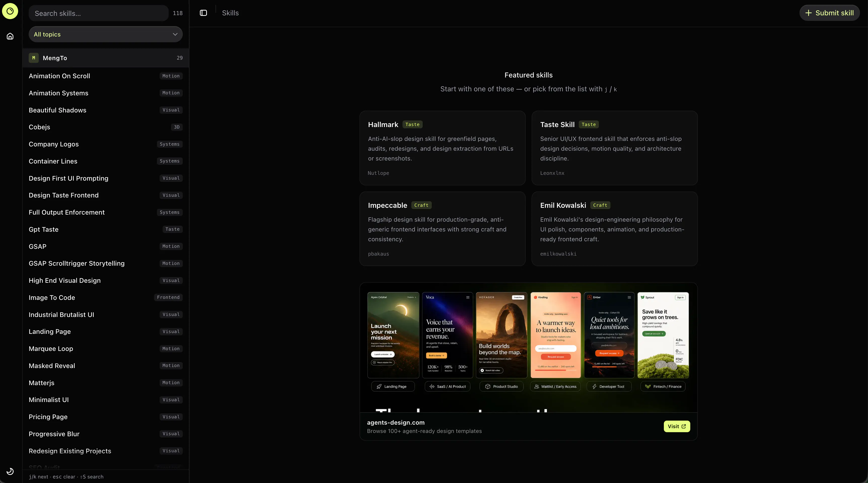The height and width of the screenshot is (483, 868).
Task: Collapse the MengTo group header
Action: tap(105, 58)
